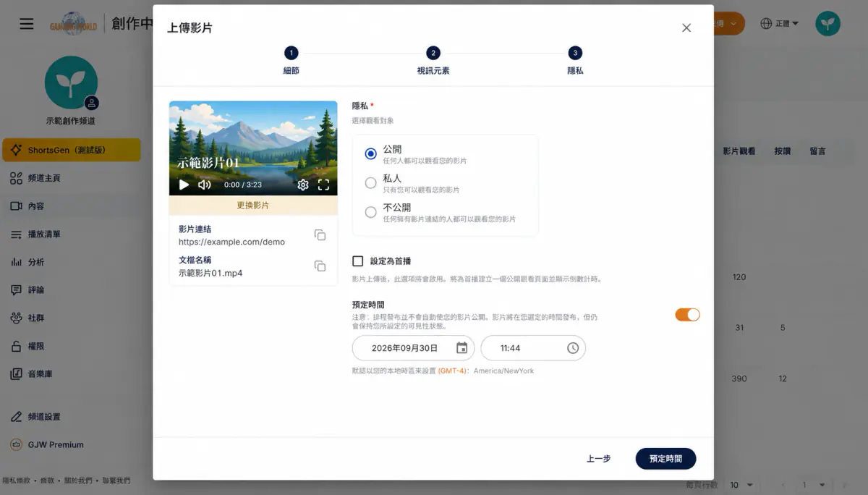The image size is (868, 495).
Task: Go to step 3 隱私
Action: point(575,61)
